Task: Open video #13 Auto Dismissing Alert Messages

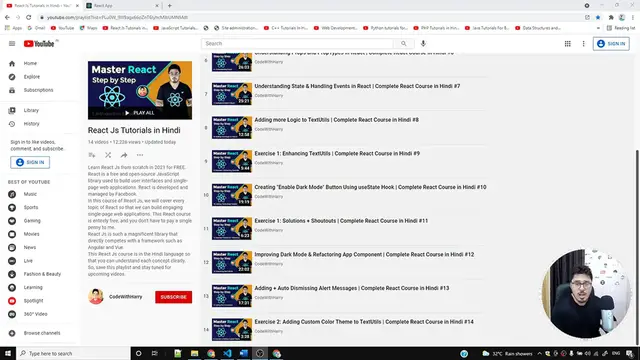Action: [x=352, y=288]
